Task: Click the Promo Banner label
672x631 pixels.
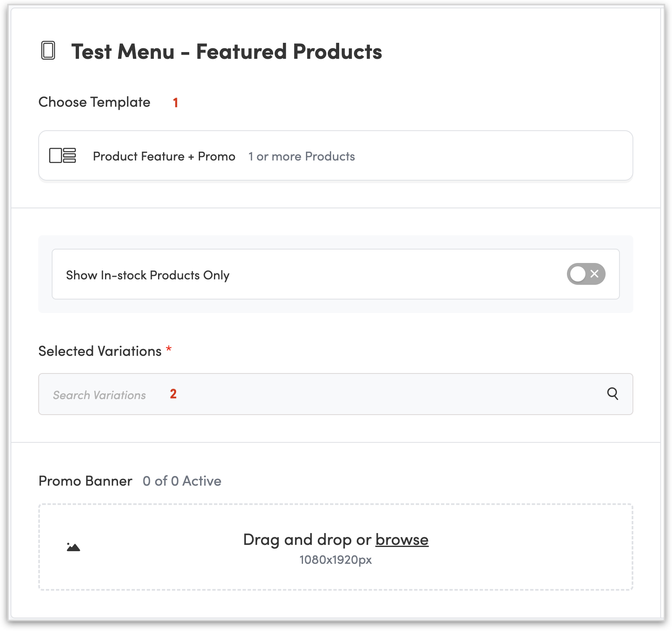Action: coord(85,481)
